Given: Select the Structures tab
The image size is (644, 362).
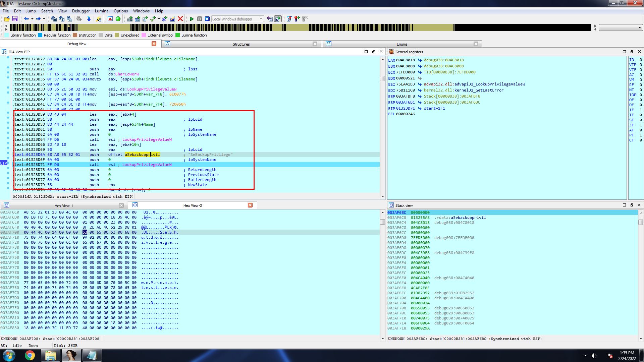Looking at the screenshot, I should [241, 44].
